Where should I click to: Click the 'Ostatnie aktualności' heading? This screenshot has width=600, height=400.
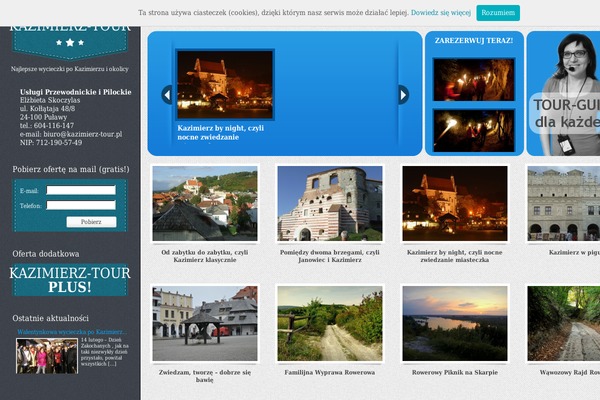51,318
